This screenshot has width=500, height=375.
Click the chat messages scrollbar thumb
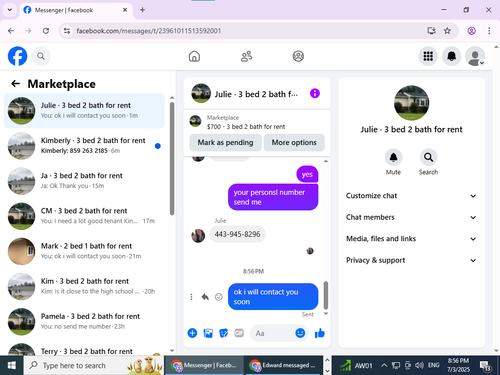pyautogui.click(x=326, y=295)
